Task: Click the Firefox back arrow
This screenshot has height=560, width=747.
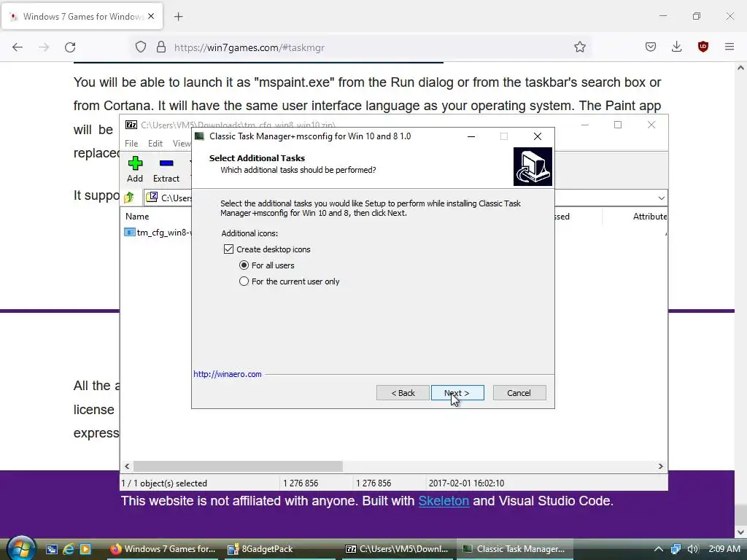Action: pos(18,47)
